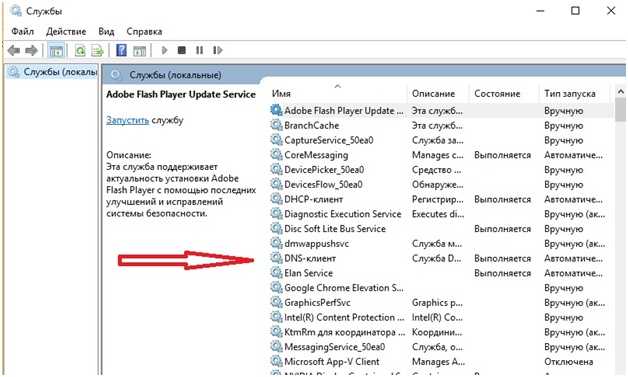The width and height of the screenshot is (628, 377).
Task: Refresh the services list
Action: (80, 50)
